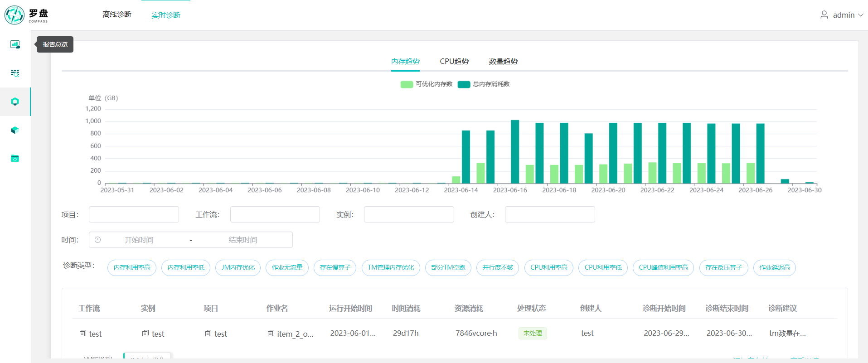Copy the job name item_2_o via copy icon
The width and height of the screenshot is (868, 363).
(271, 333)
